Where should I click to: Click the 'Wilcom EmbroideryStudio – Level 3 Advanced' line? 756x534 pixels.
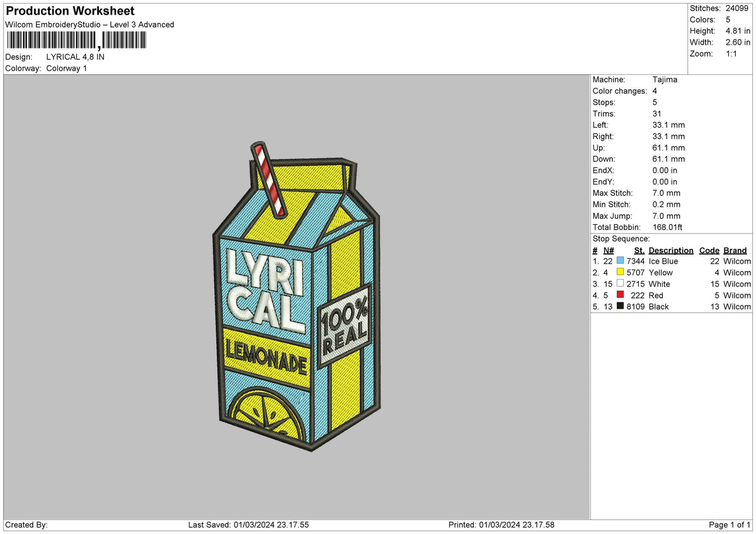(89, 25)
